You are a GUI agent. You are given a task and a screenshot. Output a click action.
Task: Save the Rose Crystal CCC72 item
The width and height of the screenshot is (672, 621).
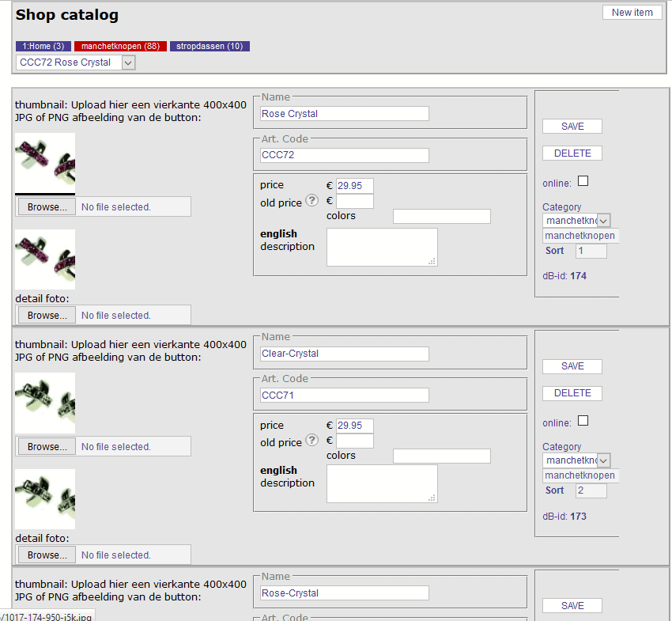(572, 127)
